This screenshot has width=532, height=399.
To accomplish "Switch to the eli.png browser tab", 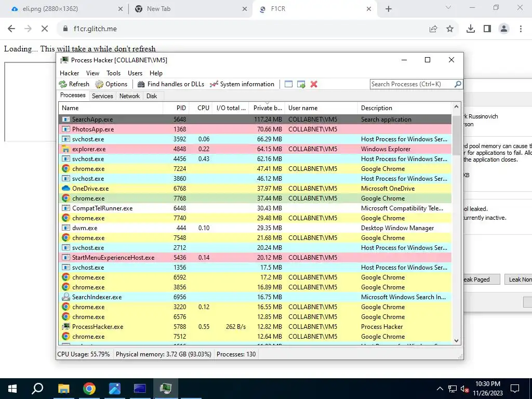I will (66, 9).
